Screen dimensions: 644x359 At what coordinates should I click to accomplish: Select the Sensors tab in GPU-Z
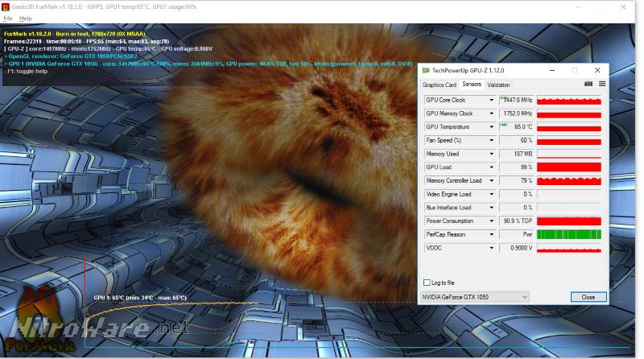click(472, 85)
